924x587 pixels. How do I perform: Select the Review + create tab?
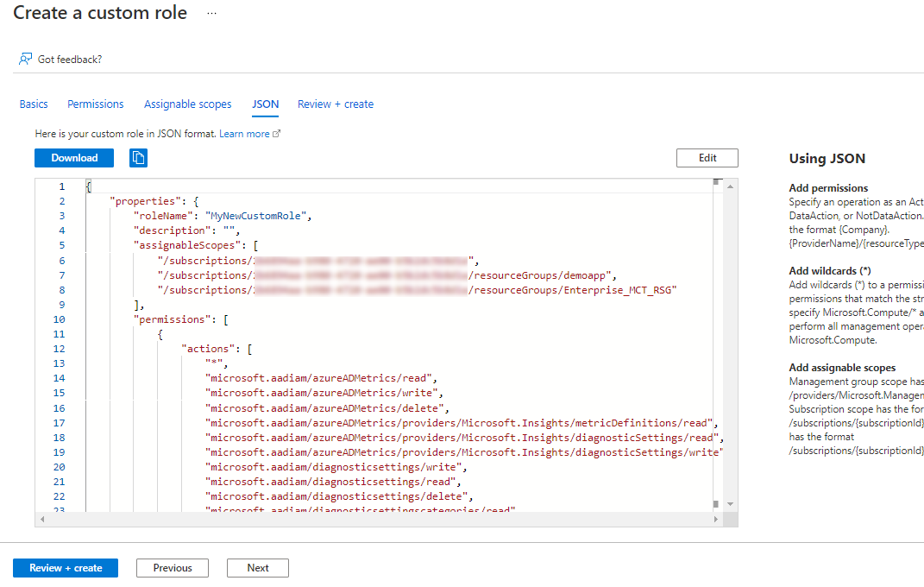(x=336, y=104)
